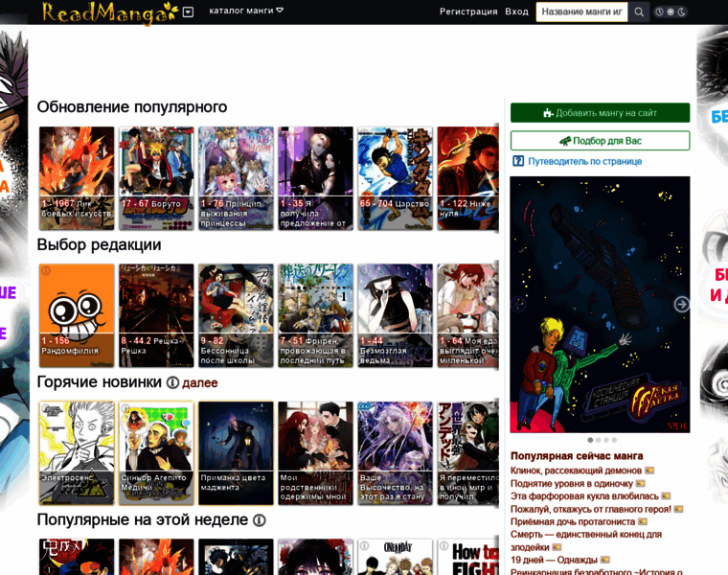
Task: Click the guide icon beside Путеводитель
Action: coord(517,161)
